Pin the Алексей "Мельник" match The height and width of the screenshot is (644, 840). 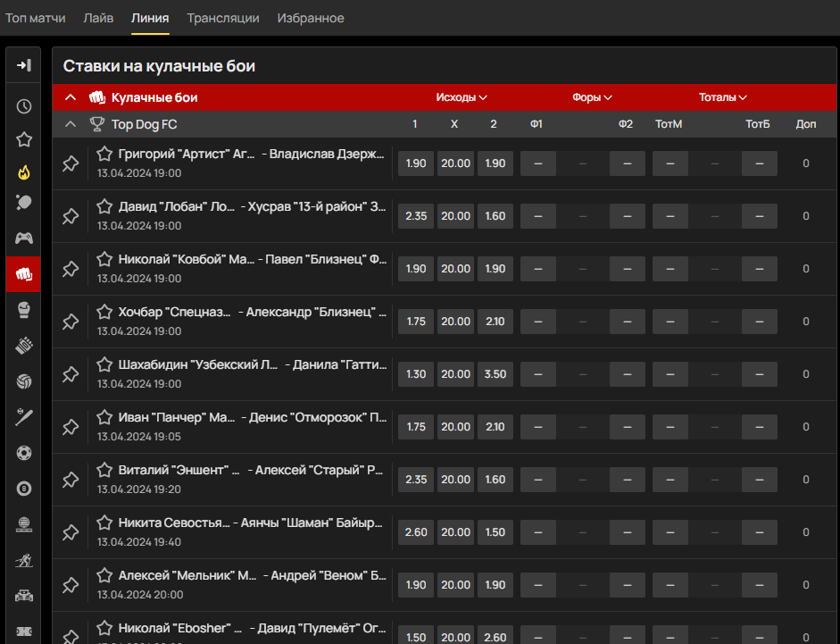71,585
